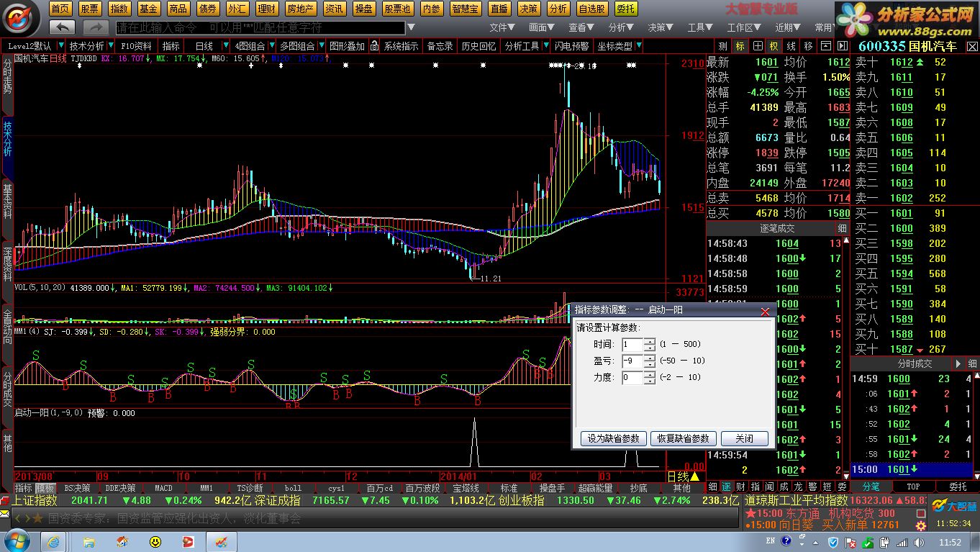Click the 移 move tool
Image resolution: width=980 pixels, height=552 pixels.
coord(809,45)
